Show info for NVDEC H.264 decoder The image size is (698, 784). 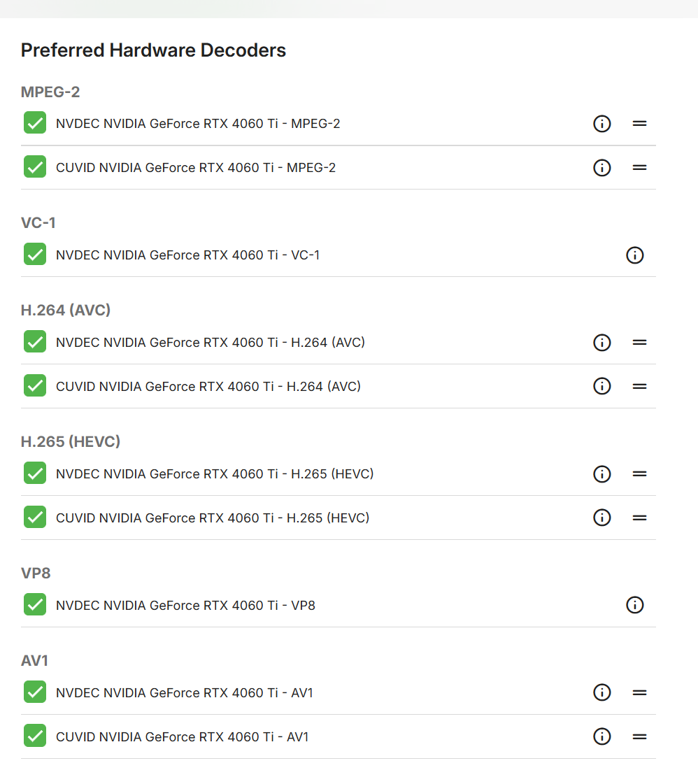pyautogui.click(x=601, y=343)
